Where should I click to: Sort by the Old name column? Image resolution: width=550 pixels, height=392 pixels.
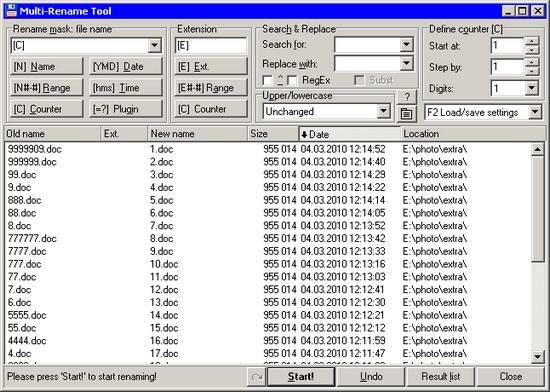coord(52,134)
